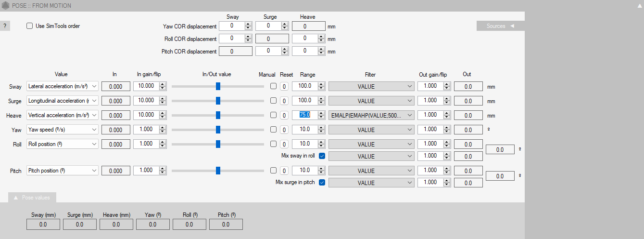Click the question mark help icon
Viewport: 644px width, 239px height.
click(x=4, y=26)
